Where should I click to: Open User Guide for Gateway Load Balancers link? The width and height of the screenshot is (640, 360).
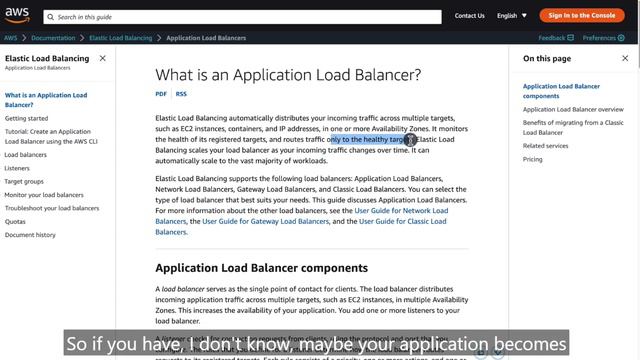coord(266,221)
